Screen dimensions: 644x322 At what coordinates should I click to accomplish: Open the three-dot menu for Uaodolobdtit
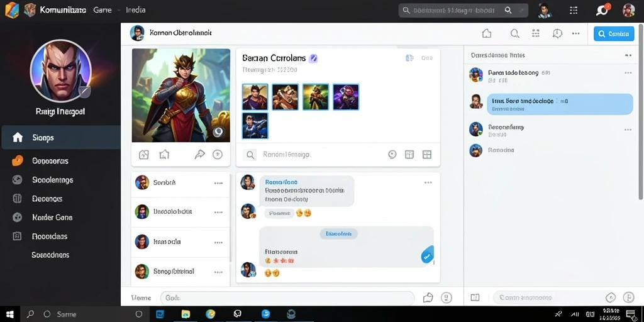click(x=218, y=213)
